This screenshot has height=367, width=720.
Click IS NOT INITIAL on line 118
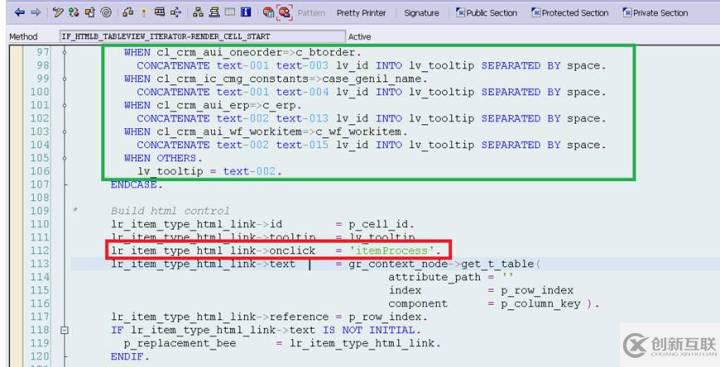coord(369,330)
